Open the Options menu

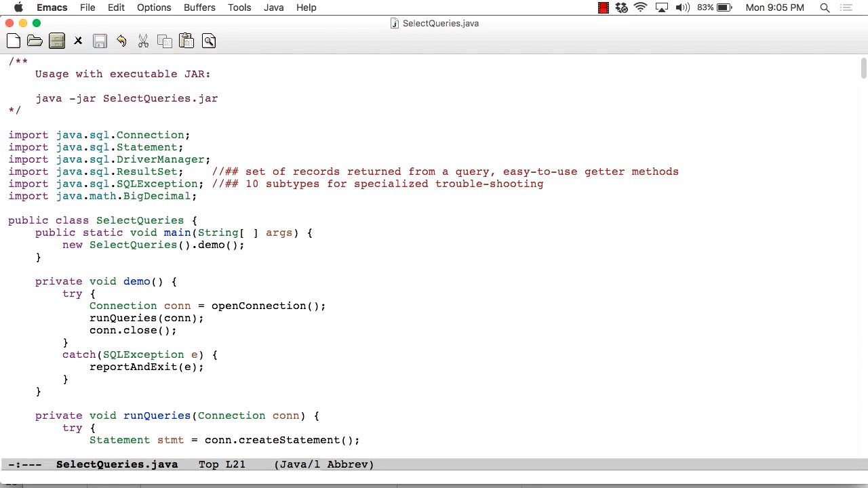154,7
